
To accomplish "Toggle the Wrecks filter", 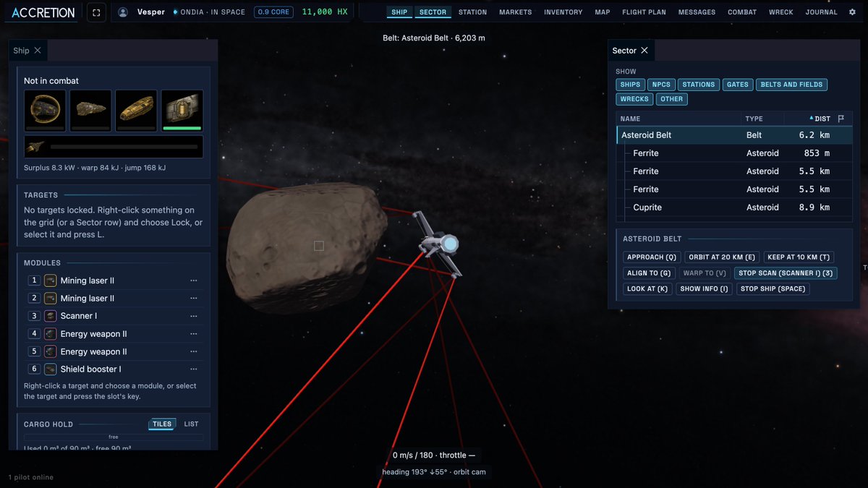I will coord(634,99).
